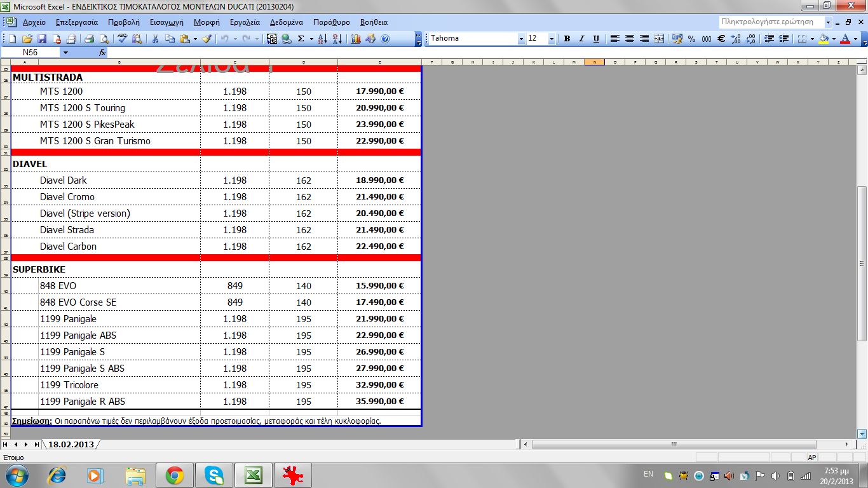
Task: Run the spelling check tool
Action: click(x=123, y=39)
